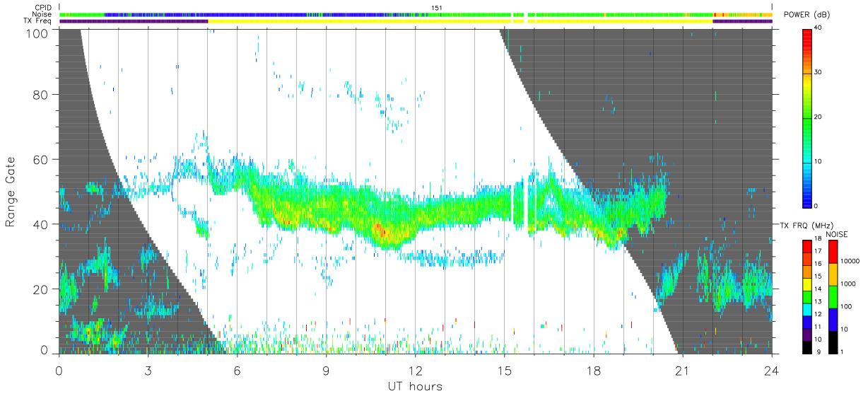Select the 10000 label in noise legend
This screenshot has height=401, width=868.
point(850,261)
